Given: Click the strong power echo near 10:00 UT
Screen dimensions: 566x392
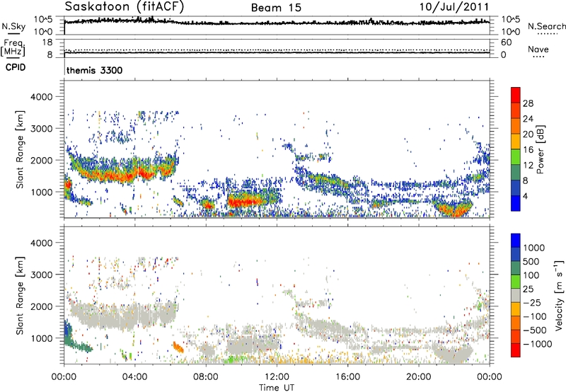Looking at the screenshot, I should point(246,200).
